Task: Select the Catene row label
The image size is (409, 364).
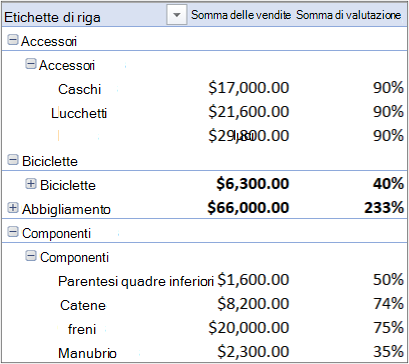Action: (83, 305)
